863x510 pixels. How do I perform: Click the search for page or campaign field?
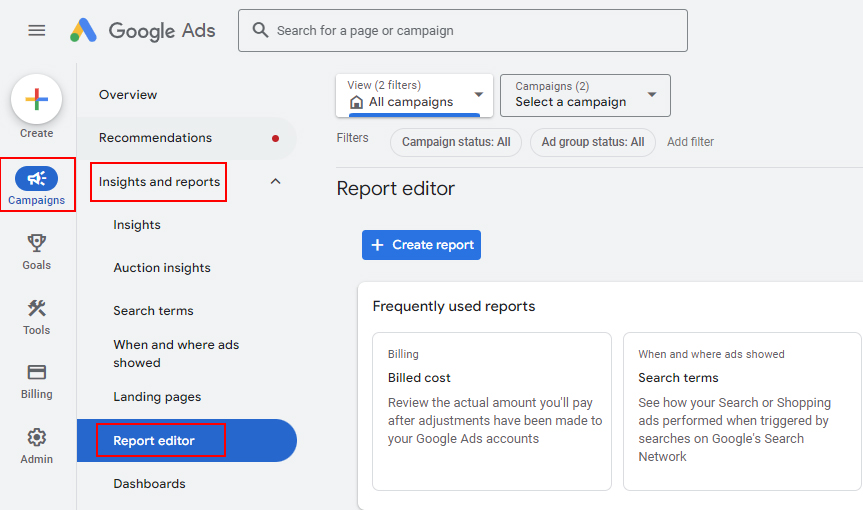[463, 30]
